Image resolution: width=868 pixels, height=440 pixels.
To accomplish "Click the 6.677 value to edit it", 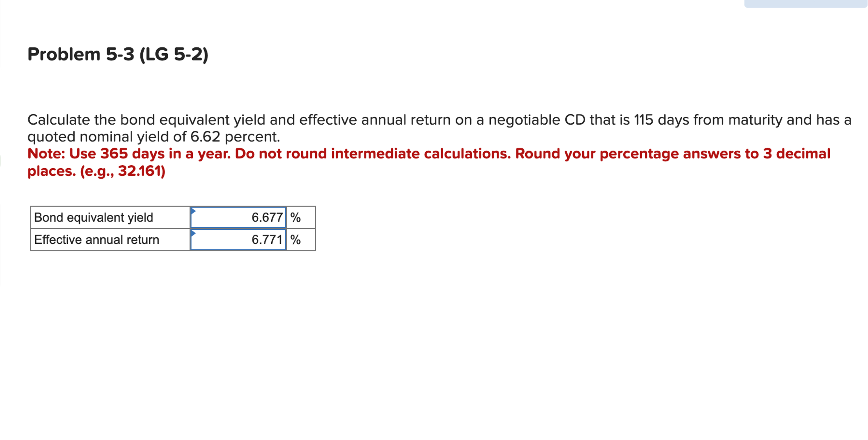I will tap(267, 217).
